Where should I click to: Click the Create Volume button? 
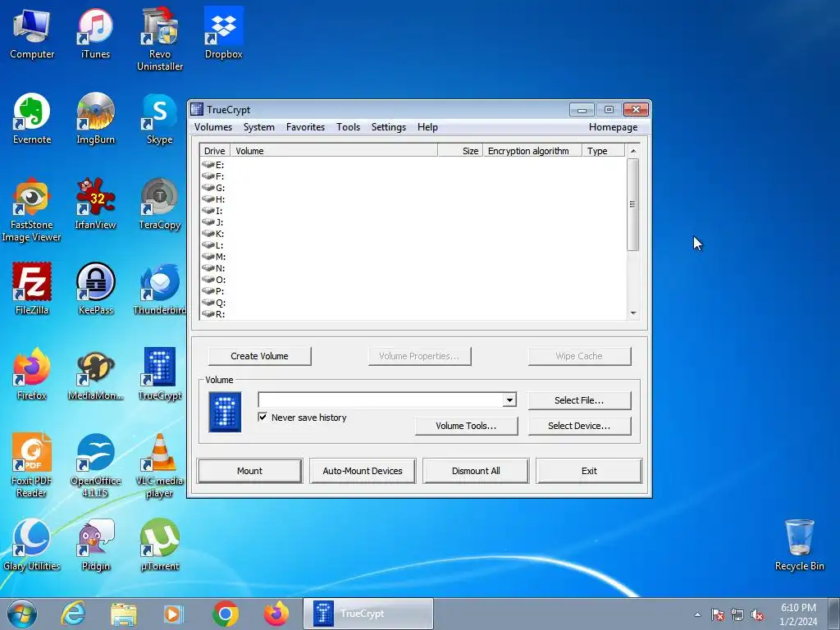[260, 356]
